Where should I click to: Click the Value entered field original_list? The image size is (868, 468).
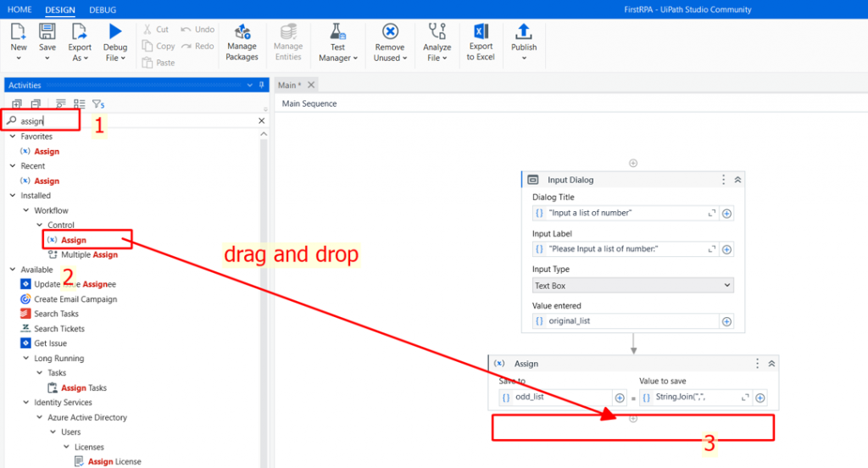625,321
